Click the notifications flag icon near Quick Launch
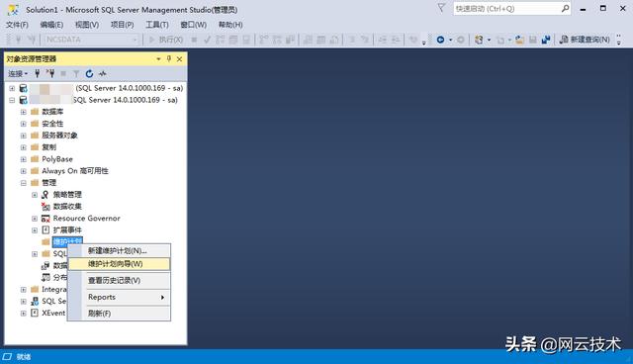 point(441,9)
